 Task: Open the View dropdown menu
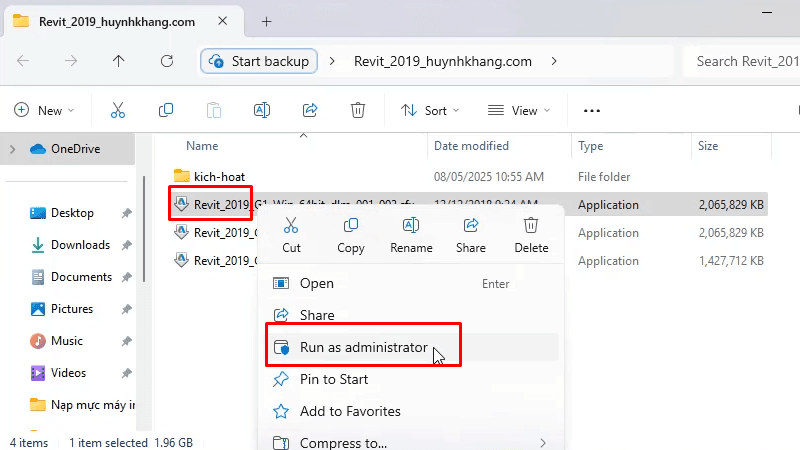(x=517, y=110)
